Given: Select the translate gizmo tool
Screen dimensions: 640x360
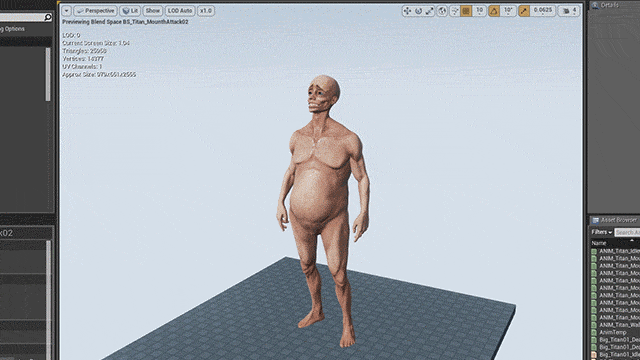Looking at the screenshot, I should point(407,11).
